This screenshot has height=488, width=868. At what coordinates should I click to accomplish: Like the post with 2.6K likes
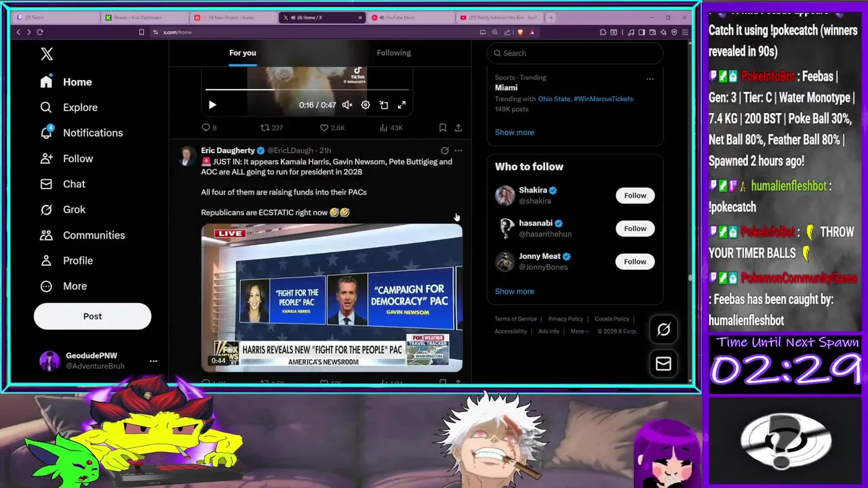coord(332,127)
